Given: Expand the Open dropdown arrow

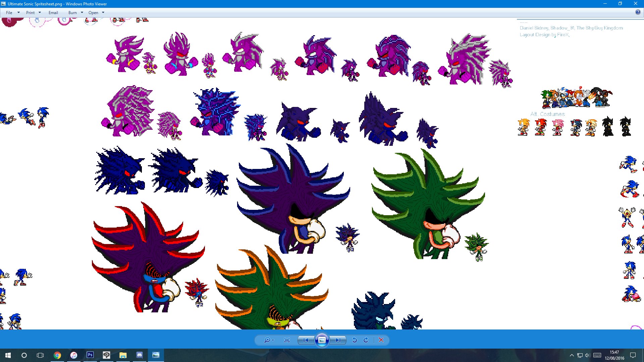Looking at the screenshot, I should tap(103, 13).
